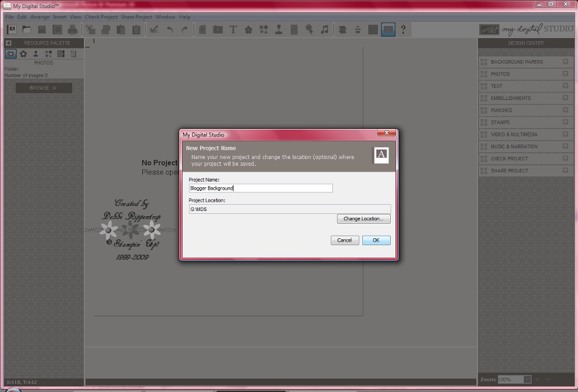Click the Project Name input field

click(x=261, y=188)
